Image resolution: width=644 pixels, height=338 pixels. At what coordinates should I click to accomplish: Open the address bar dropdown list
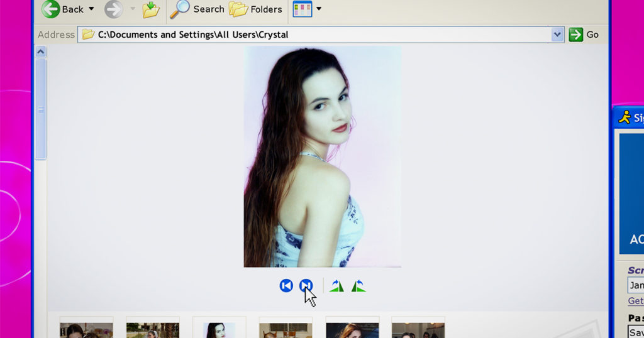point(557,35)
